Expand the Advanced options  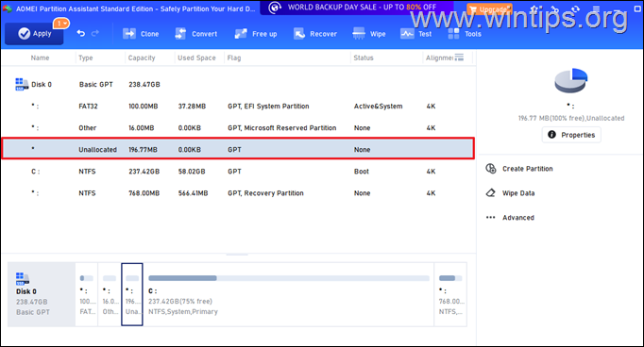coord(510,218)
